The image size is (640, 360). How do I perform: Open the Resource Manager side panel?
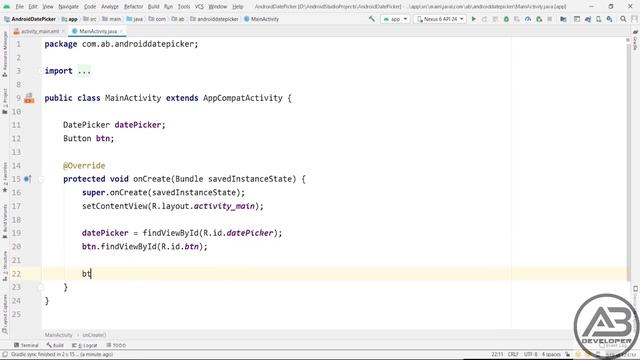pyautogui.click(x=5, y=54)
